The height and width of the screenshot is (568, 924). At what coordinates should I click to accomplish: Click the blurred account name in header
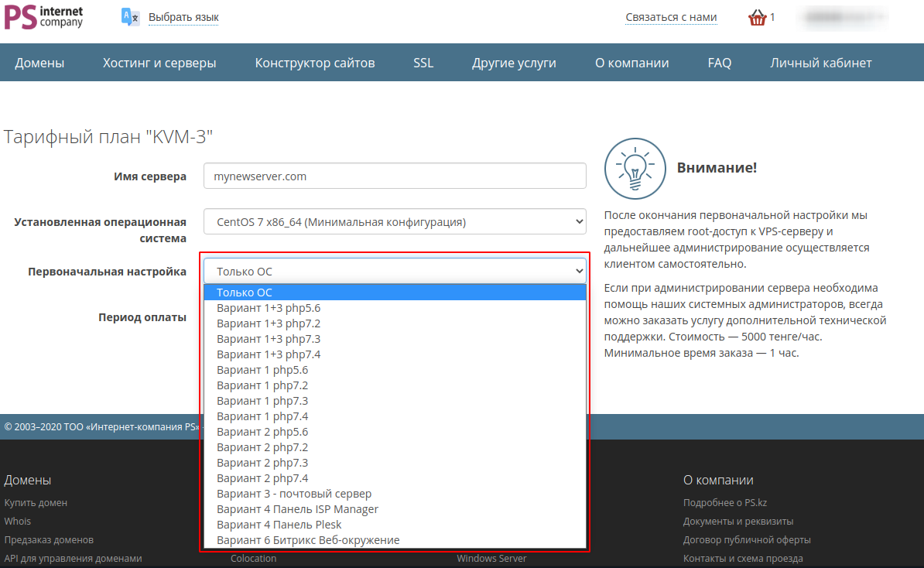844,18
